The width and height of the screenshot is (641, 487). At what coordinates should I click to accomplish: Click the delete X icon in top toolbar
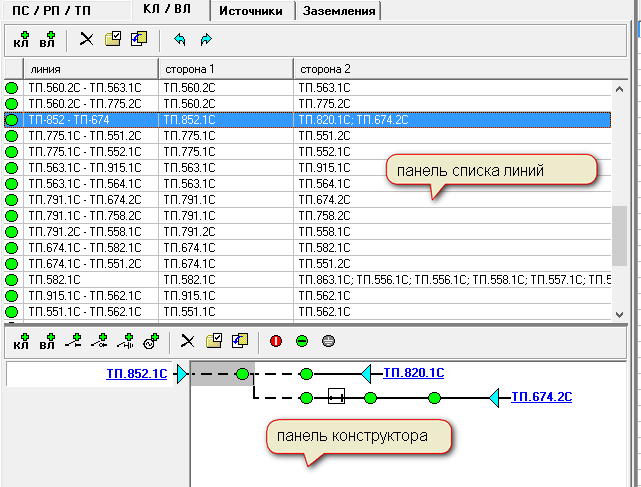(86, 40)
